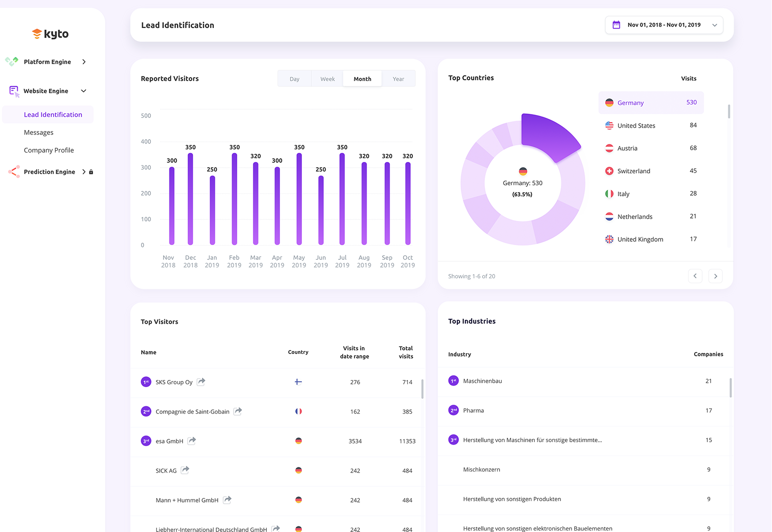Select United States country row
This screenshot has height=532, width=772.
[651, 125]
